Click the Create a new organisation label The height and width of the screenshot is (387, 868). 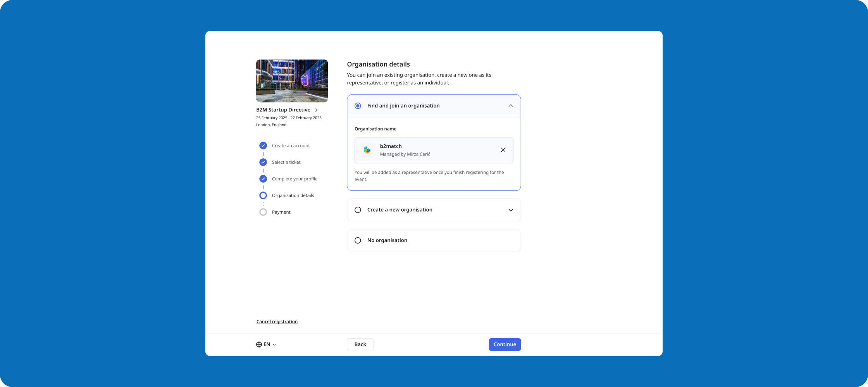(400, 210)
